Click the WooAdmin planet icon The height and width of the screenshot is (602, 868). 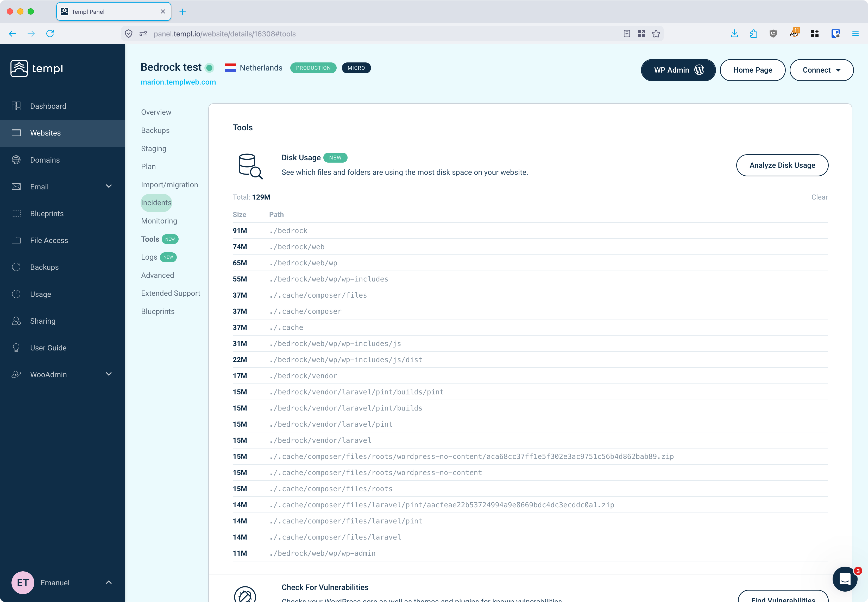(x=16, y=374)
